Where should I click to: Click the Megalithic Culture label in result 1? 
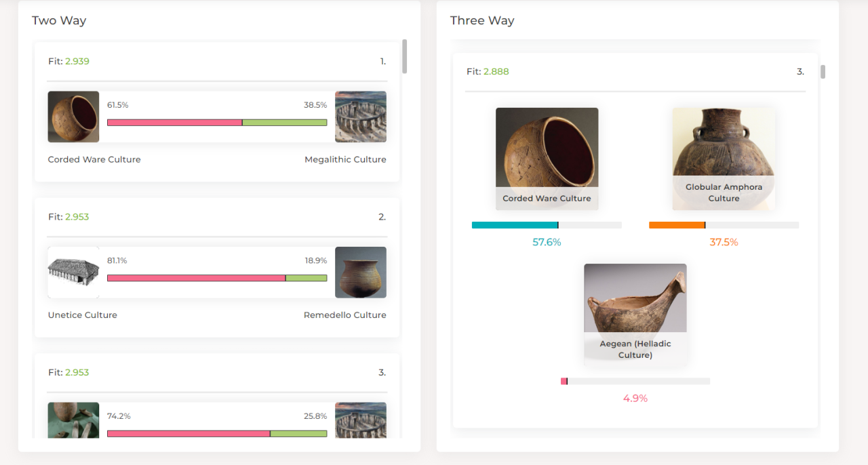(345, 160)
